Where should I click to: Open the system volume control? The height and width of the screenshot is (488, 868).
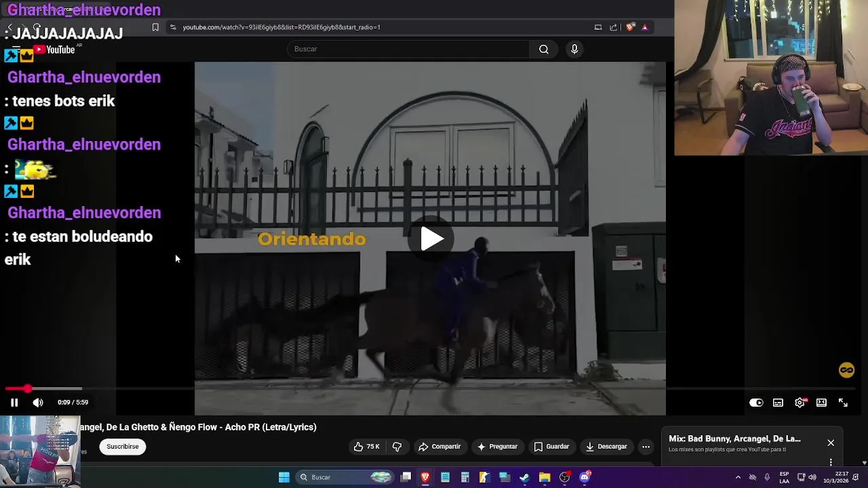tap(812, 477)
